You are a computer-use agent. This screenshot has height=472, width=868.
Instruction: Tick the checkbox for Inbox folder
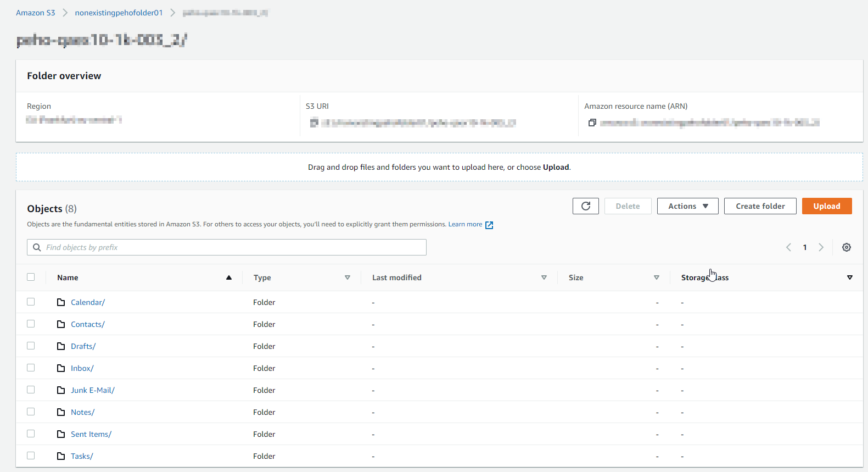(31, 368)
